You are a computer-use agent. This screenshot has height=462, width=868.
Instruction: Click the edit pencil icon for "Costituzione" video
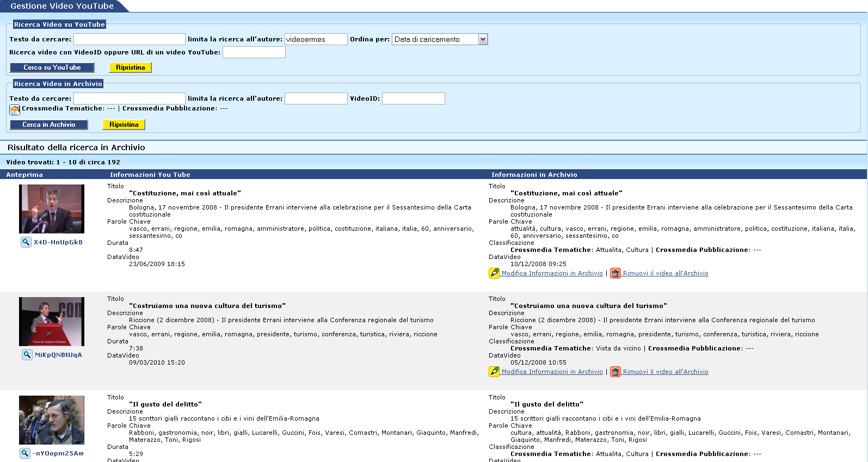[x=494, y=273]
